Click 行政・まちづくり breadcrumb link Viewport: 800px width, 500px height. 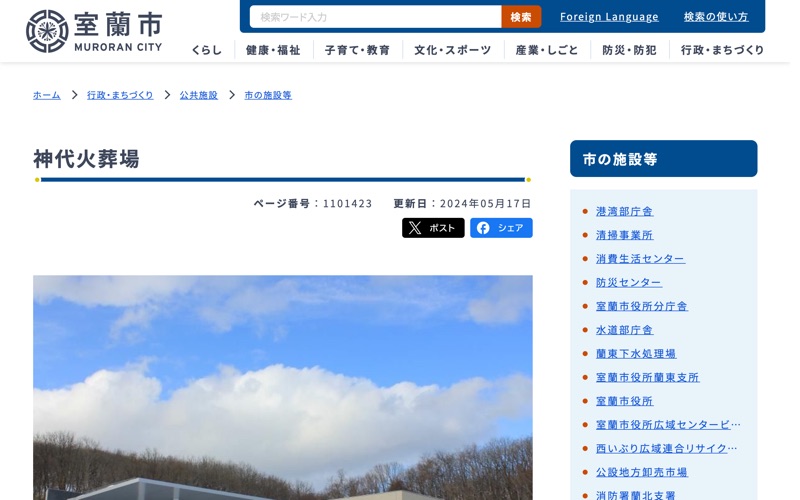coord(120,95)
